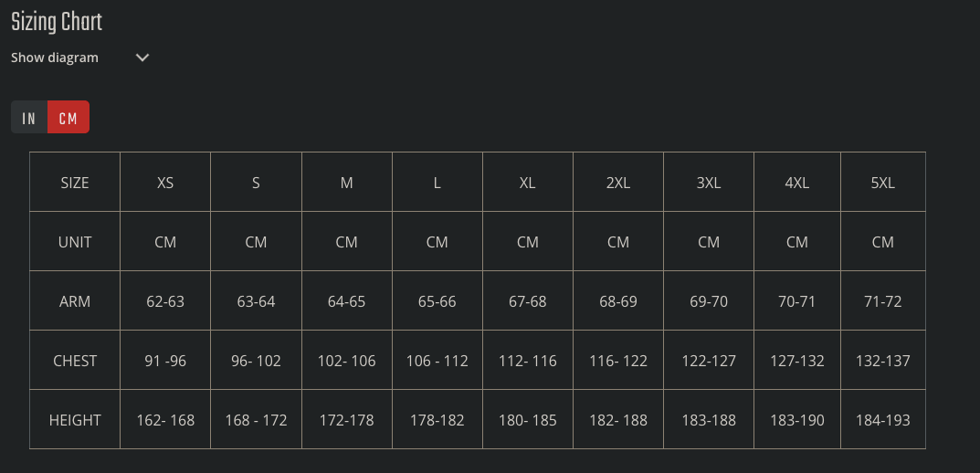Image resolution: width=980 pixels, height=473 pixels.
Task: Click the 62-63 arm measurement cell
Action: (x=165, y=301)
